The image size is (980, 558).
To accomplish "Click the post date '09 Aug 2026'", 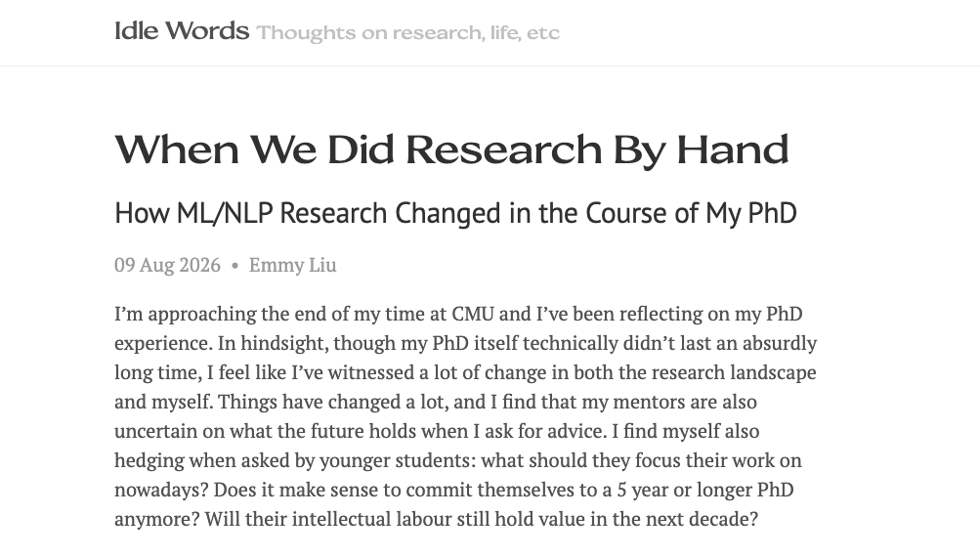I will [167, 265].
